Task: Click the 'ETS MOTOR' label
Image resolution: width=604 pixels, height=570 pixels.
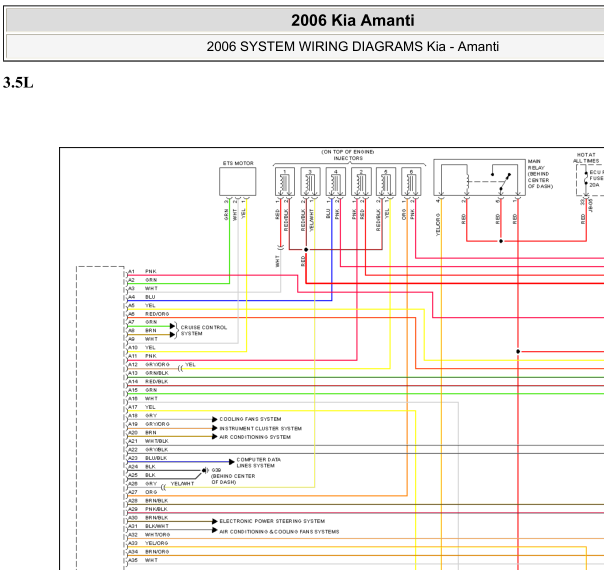Action: pyautogui.click(x=238, y=163)
